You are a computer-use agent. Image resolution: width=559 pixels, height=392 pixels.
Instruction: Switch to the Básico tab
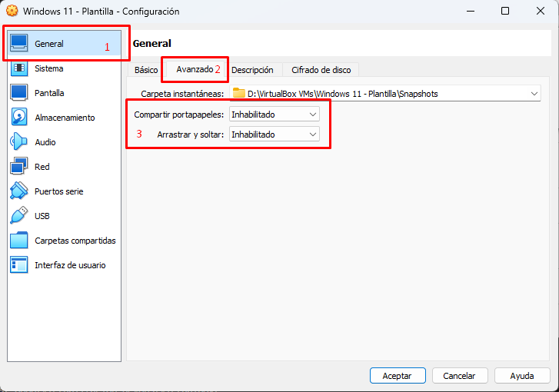[x=146, y=70]
